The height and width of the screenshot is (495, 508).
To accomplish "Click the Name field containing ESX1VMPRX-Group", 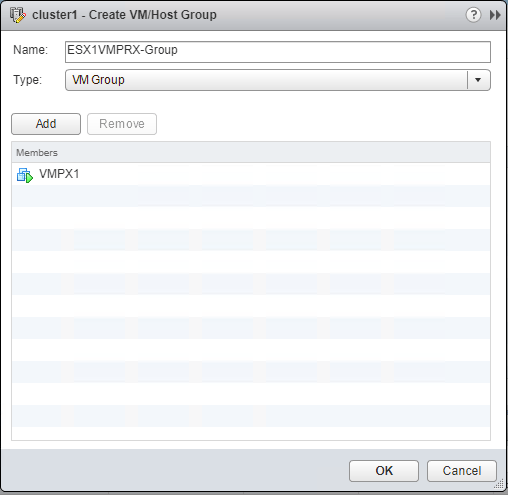I will pos(278,52).
